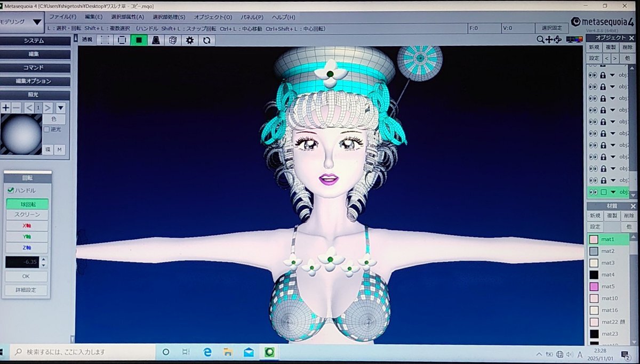Image resolution: width=640 pixels, height=364 pixels.
Task: Open the 選択部処理(S) menu
Action: click(x=169, y=17)
